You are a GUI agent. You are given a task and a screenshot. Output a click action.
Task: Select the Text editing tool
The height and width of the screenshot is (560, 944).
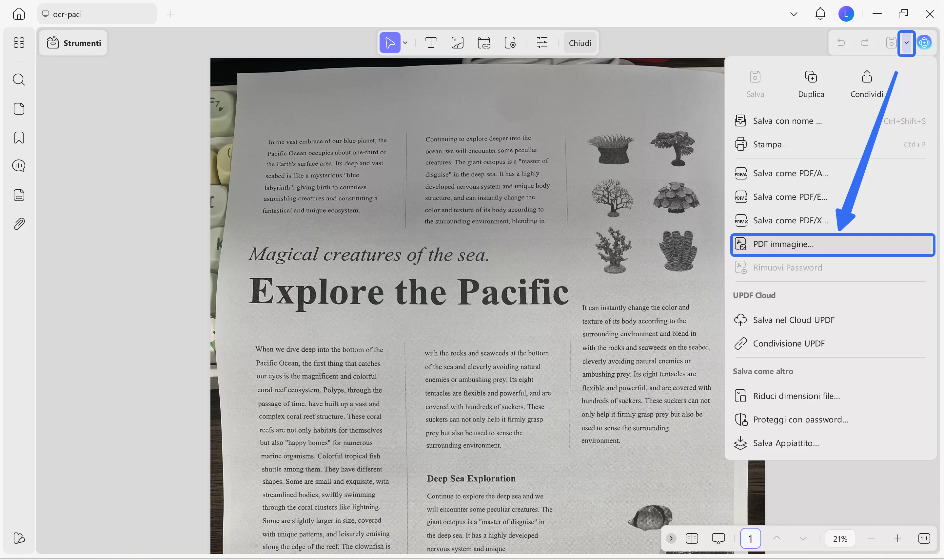coord(430,43)
